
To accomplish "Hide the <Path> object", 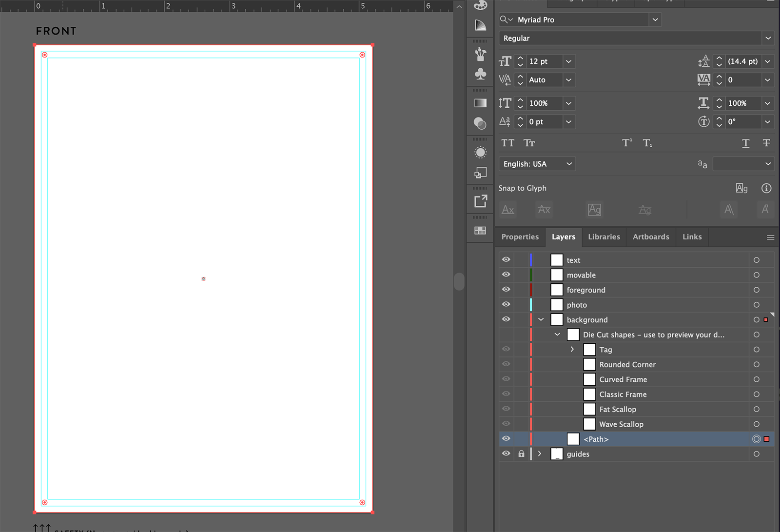I will 506,439.
